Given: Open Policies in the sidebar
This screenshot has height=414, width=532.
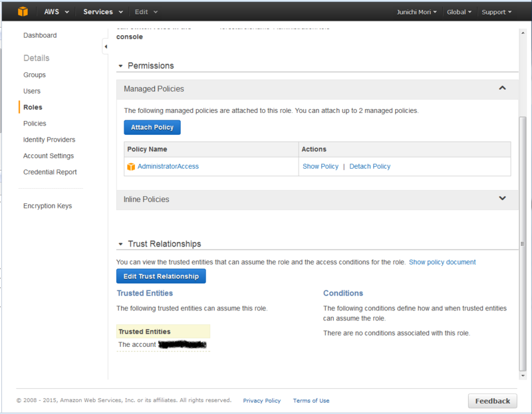Looking at the screenshot, I should [x=35, y=124].
